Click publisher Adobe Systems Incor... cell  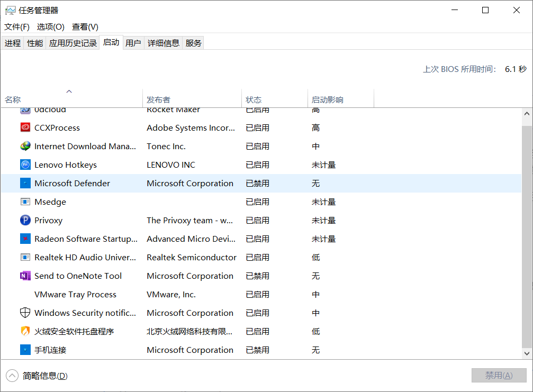pos(191,127)
